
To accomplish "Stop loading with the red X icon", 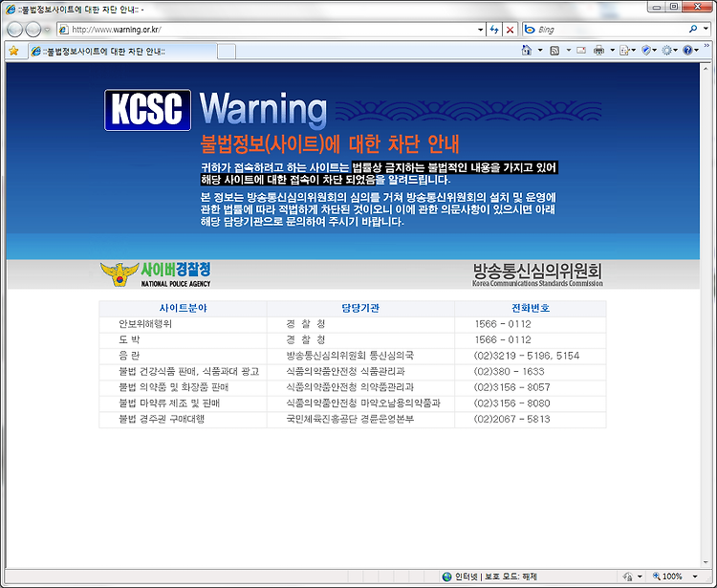I will [x=510, y=30].
